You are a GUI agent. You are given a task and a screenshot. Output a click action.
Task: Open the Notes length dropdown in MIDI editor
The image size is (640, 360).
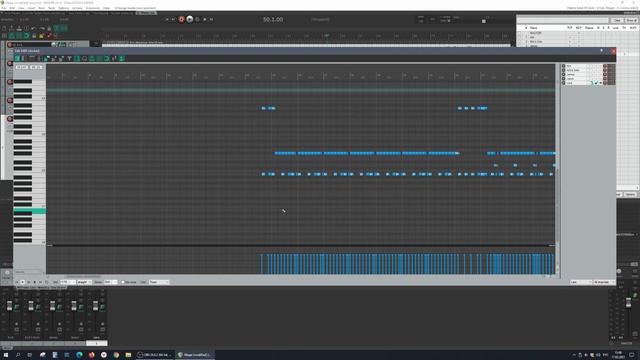click(x=111, y=282)
